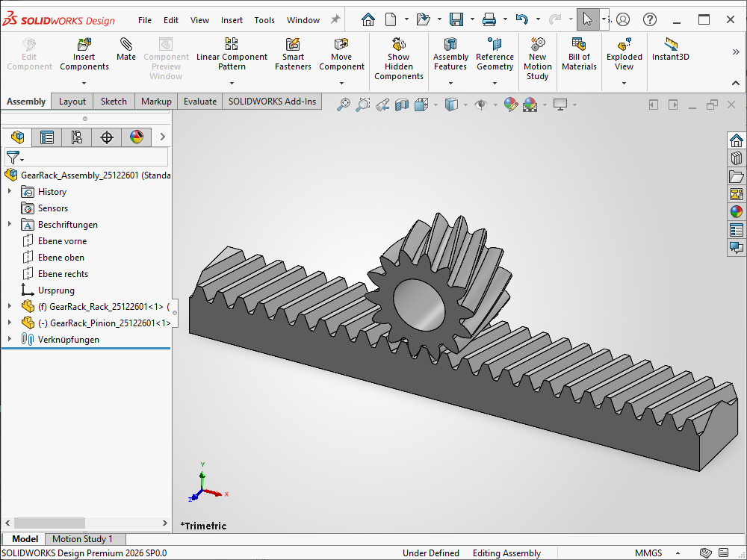Viewport: 747px width, 560px height.
Task: Click the DisplayManager color wheel tab
Action: 136,137
